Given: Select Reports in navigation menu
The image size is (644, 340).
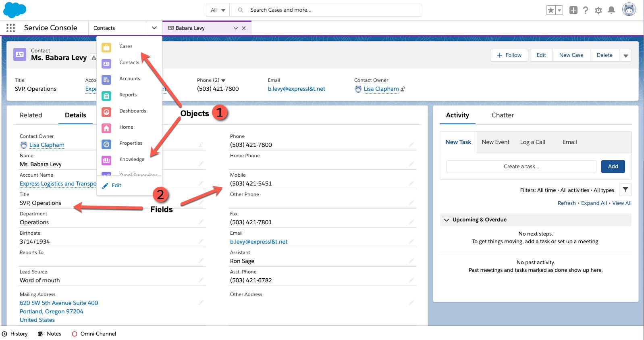Looking at the screenshot, I should (128, 95).
